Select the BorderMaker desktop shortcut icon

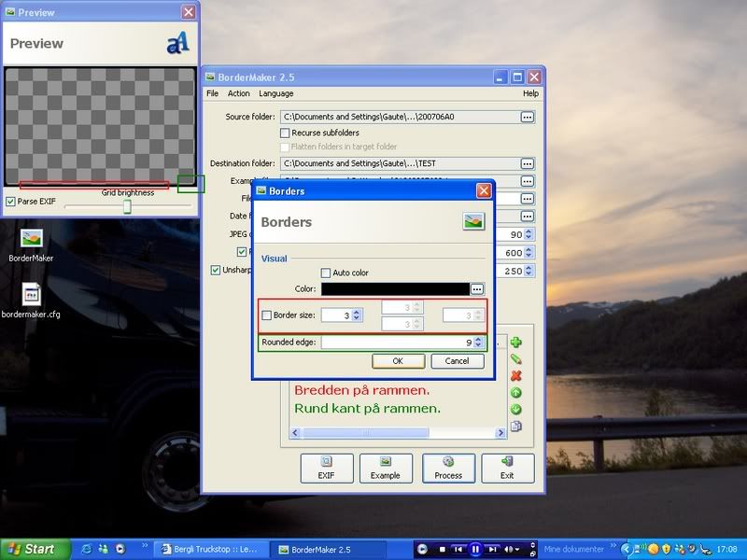click(32, 245)
